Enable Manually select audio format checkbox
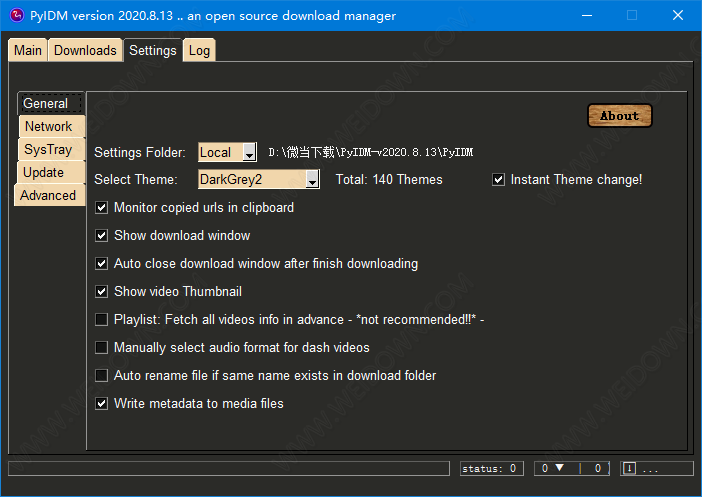This screenshot has width=702, height=497. 102,347
